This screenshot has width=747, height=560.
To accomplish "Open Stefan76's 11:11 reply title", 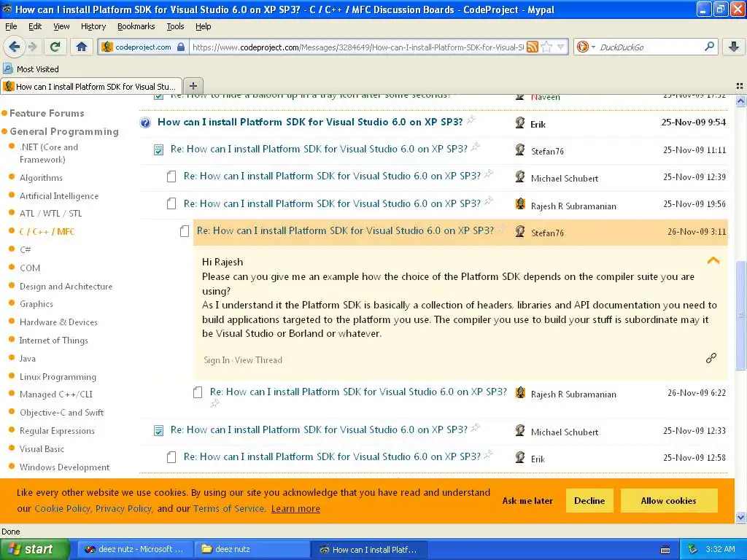I will point(319,149).
